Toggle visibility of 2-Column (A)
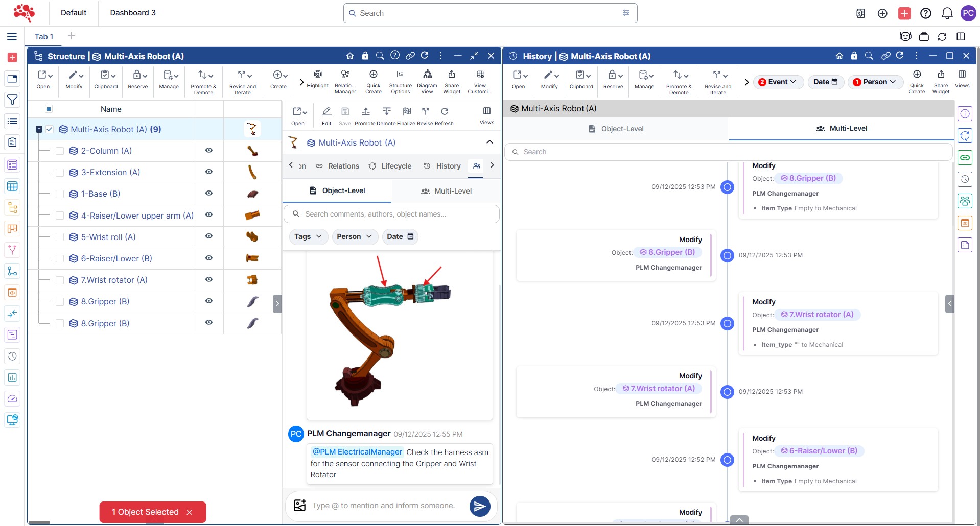This screenshot has height=526, width=980. pyautogui.click(x=209, y=151)
